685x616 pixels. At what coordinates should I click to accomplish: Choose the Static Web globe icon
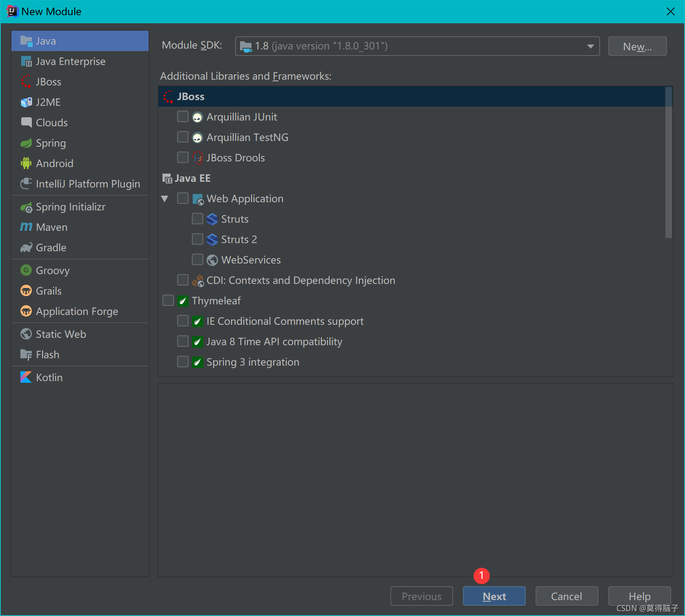tap(26, 334)
